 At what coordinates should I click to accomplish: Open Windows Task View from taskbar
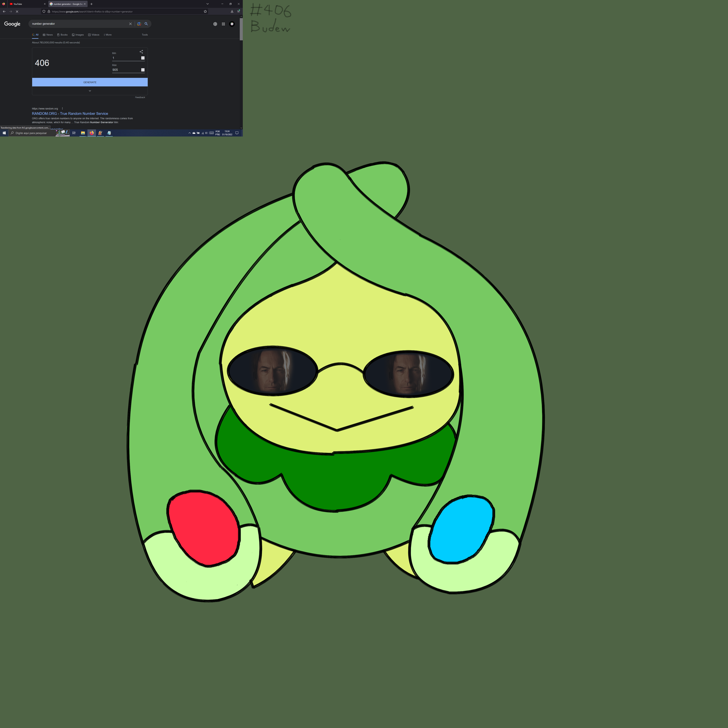click(74, 133)
